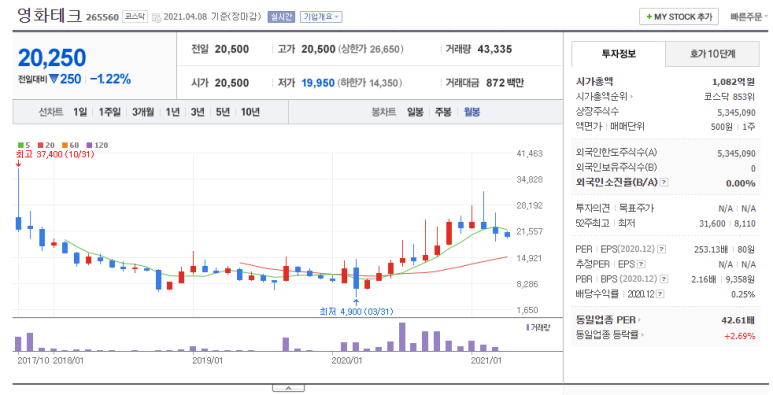Click the 추정PER EPS help question icon

[x=642, y=264]
